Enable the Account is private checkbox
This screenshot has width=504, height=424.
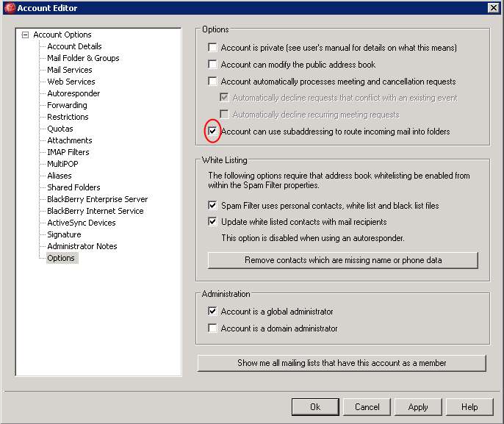(212, 48)
